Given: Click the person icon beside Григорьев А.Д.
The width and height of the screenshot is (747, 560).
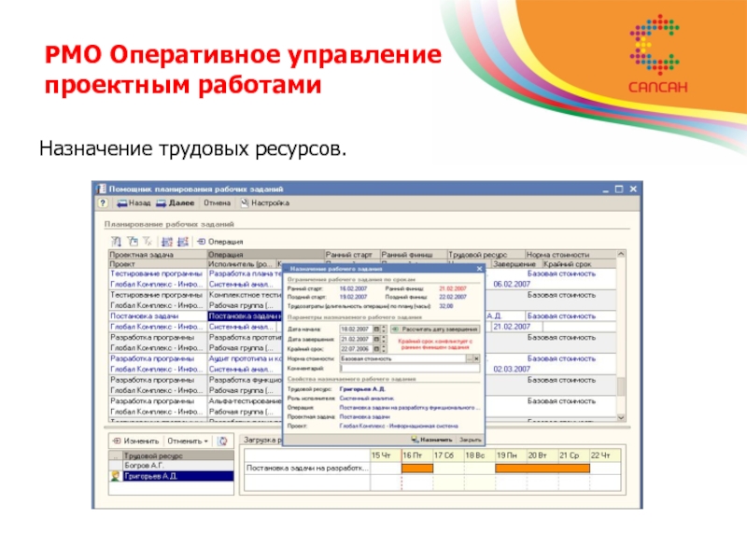Looking at the screenshot, I should [115, 476].
